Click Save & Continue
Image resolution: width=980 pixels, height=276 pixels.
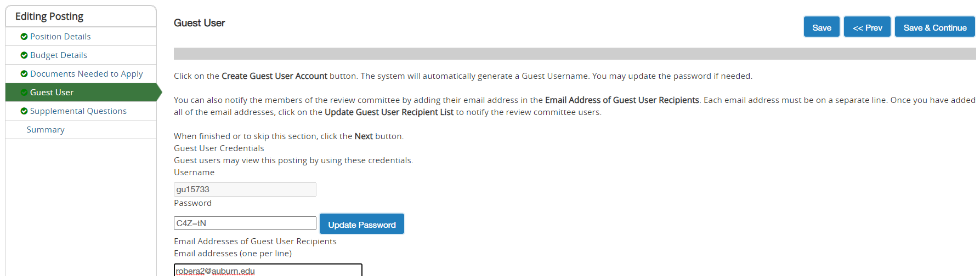[934, 27]
